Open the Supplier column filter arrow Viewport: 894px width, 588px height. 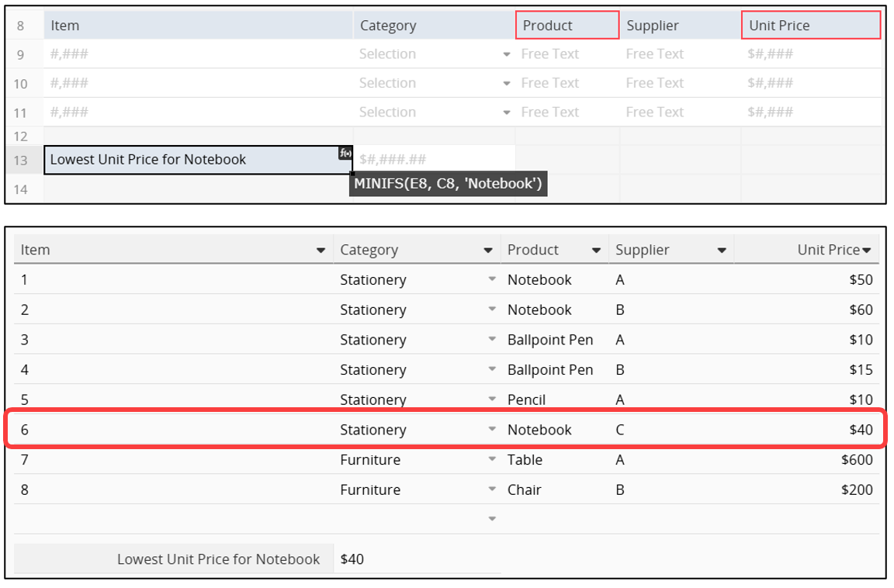point(722,251)
